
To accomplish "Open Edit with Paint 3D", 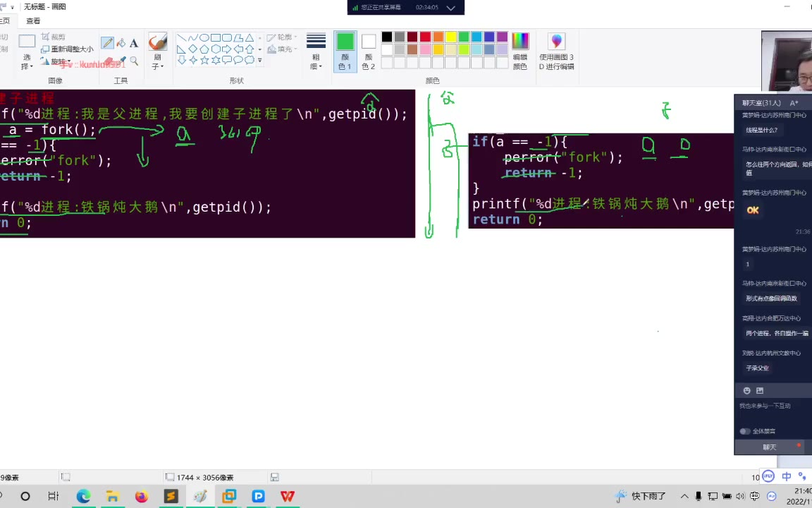I will pos(556,52).
